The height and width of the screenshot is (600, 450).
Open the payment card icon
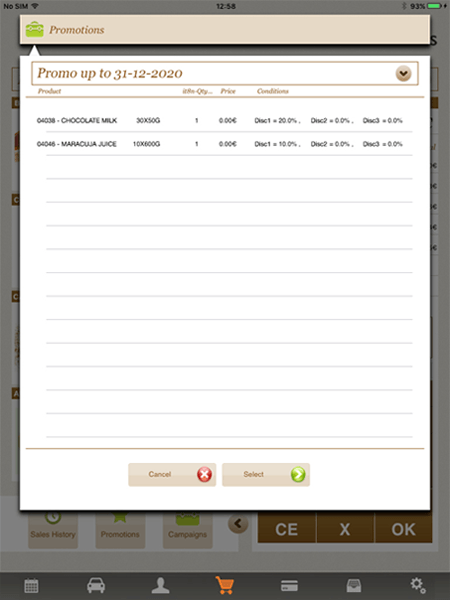(x=289, y=585)
